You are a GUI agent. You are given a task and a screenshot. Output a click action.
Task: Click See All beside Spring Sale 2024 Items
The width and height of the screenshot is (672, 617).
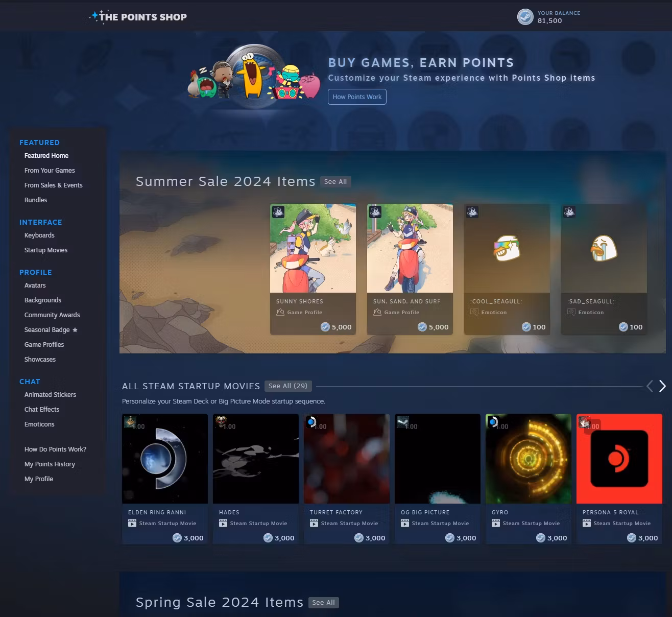[x=323, y=603]
